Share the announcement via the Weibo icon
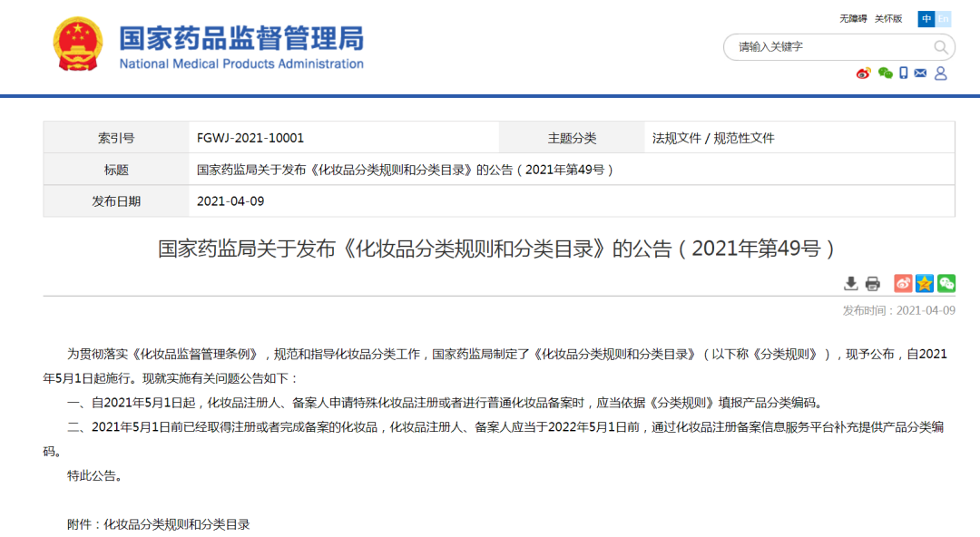Screen dimensions: 980x537 902,283
